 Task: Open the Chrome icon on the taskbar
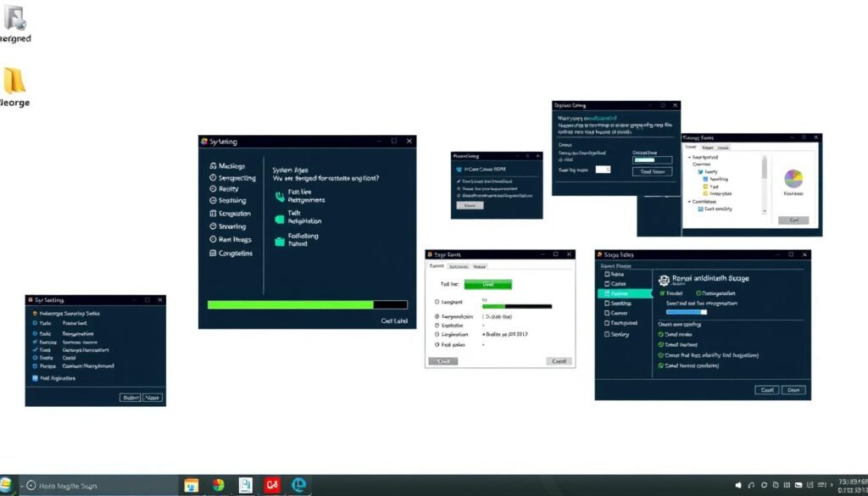[x=219, y=486]
